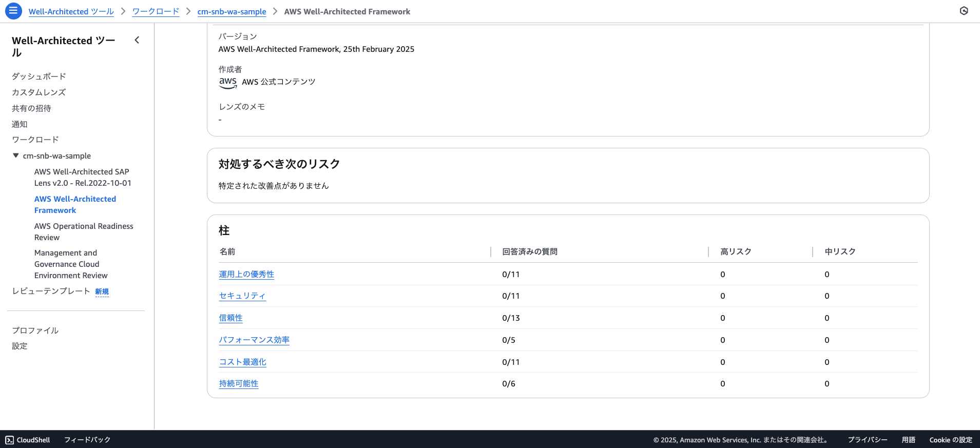Click CloudShell label in footer
Image resolution: width=980 pixels, height=448 pixels.
pyautogui.click(x=33, y=440)
